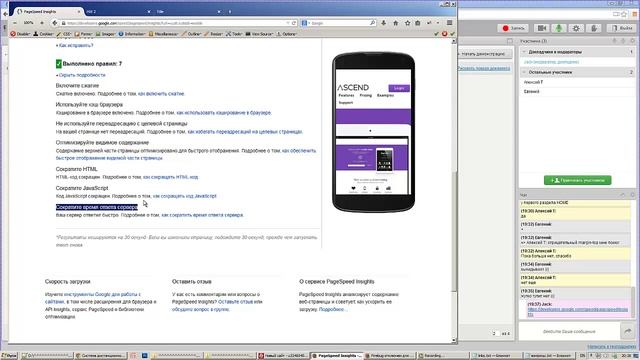Viewport: 640px width, 360px height.
Task: Open a new browser tab with the plus button
Action: tap(230, 11)
